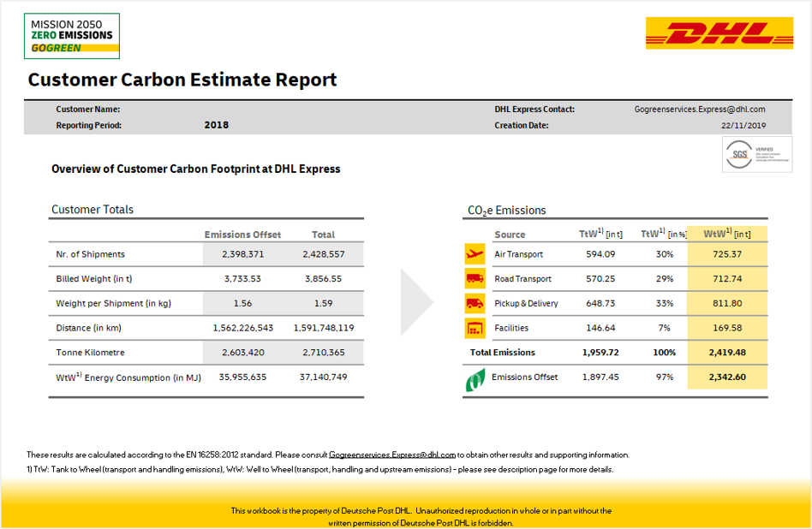The image size is (812, 529).
Task: Click the "Billed Weight (in t)" row label
Action: point(94,278)
